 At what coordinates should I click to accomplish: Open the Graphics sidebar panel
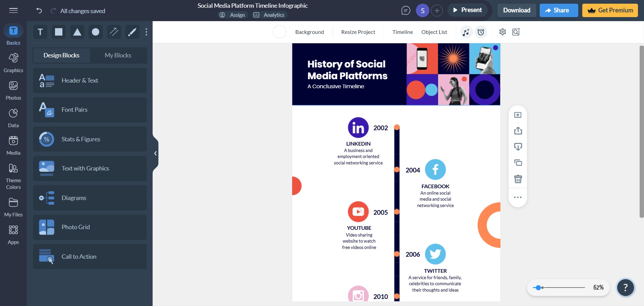[x=13, y=63]
